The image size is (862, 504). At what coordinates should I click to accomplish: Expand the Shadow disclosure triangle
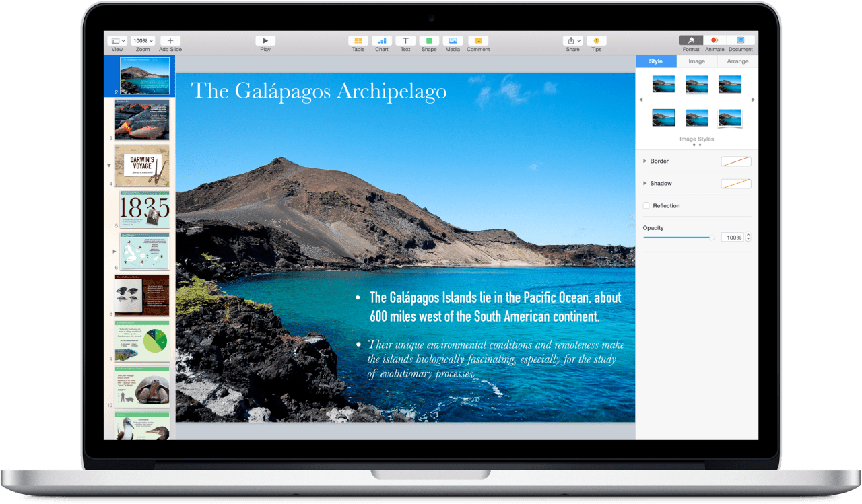tap(645, 184)
